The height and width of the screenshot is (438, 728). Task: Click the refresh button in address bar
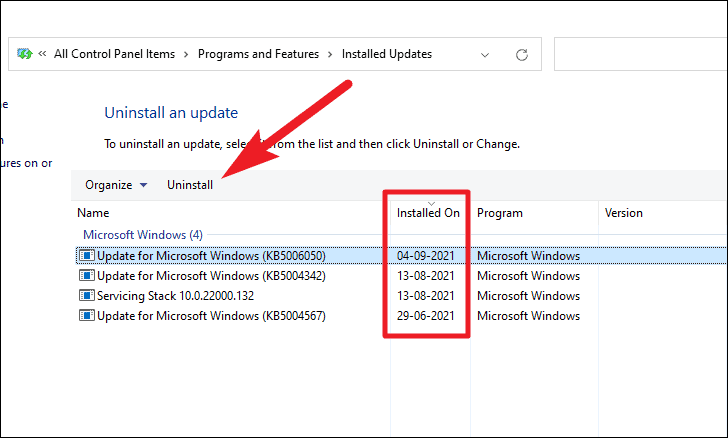tap(522, 55)
